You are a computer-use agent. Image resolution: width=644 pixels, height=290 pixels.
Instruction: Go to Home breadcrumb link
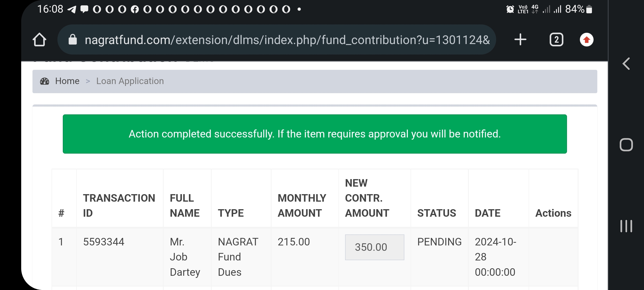(67, 81)
